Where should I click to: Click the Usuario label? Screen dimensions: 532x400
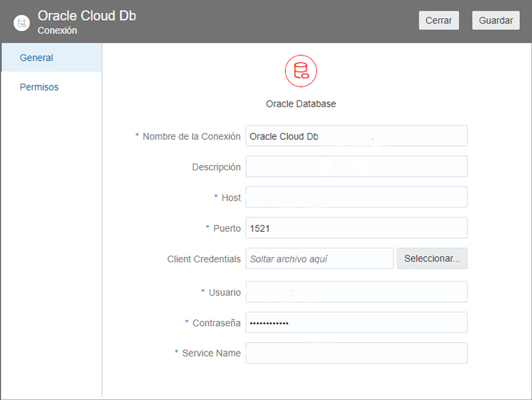(225, 292)
